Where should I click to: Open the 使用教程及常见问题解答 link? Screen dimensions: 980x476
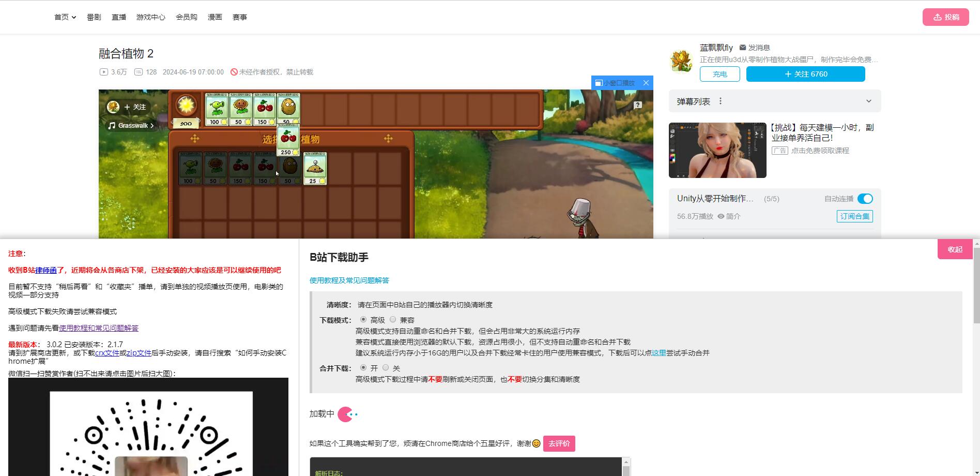(349, 280)
